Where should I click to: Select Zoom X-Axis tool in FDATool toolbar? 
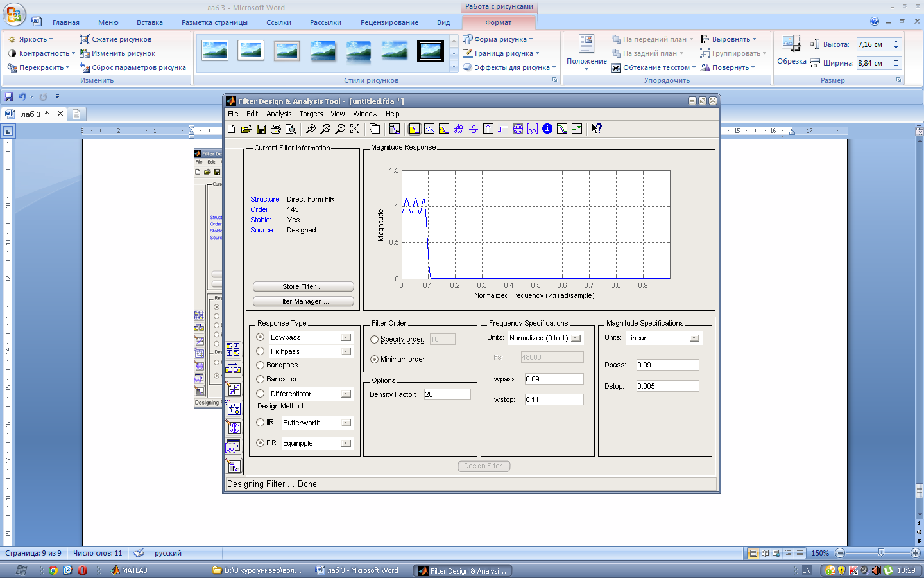click(326, 128)
